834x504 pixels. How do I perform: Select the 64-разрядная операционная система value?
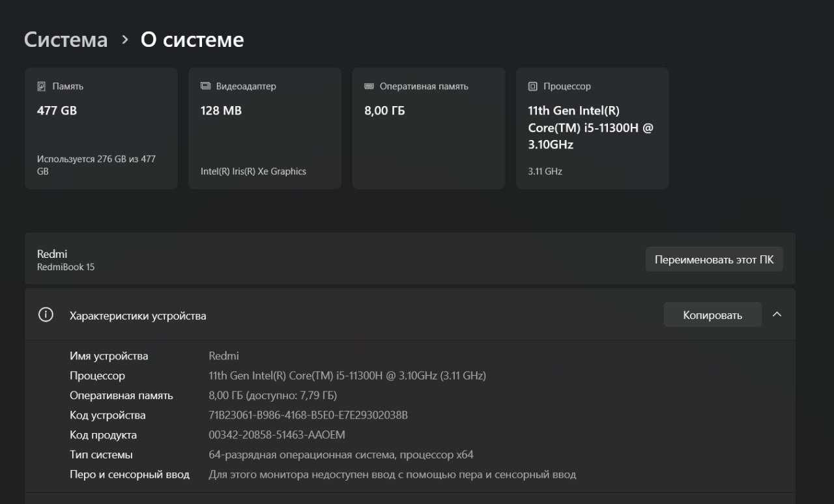[x=341, y=455]
